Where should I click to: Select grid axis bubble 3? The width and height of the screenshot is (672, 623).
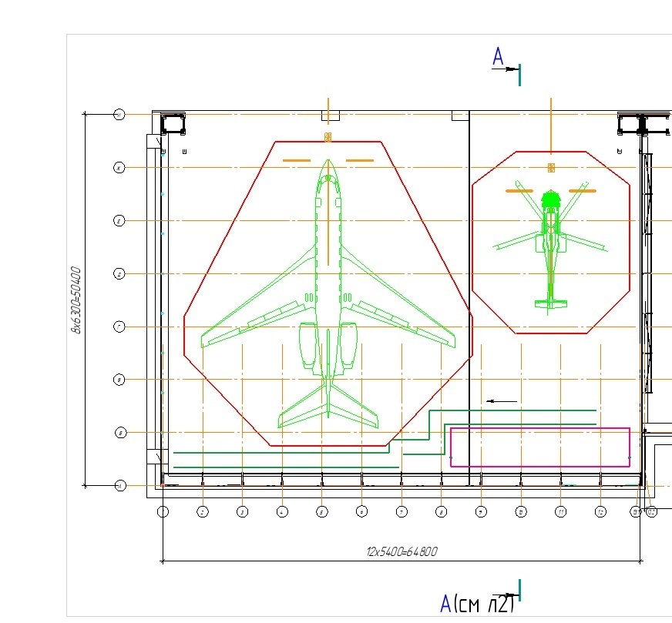243,511
